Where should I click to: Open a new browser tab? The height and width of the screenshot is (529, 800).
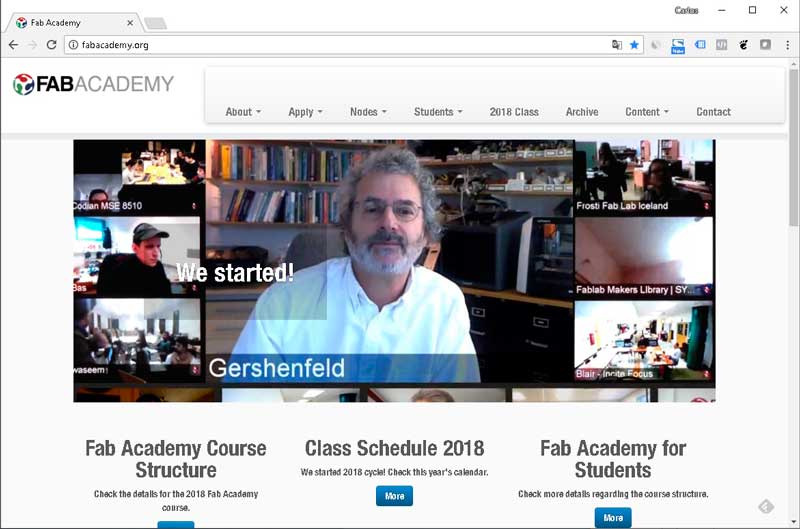[x=155, y=23]
